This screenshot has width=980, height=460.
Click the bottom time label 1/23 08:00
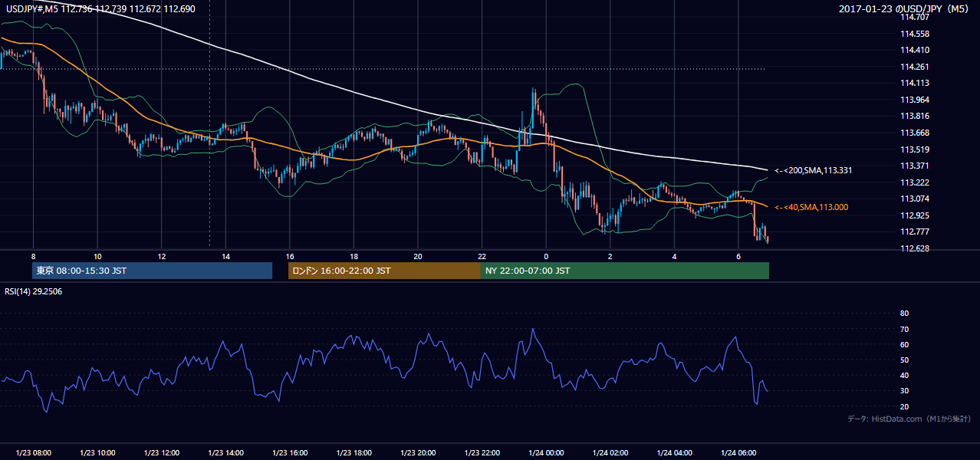point(33,453)
